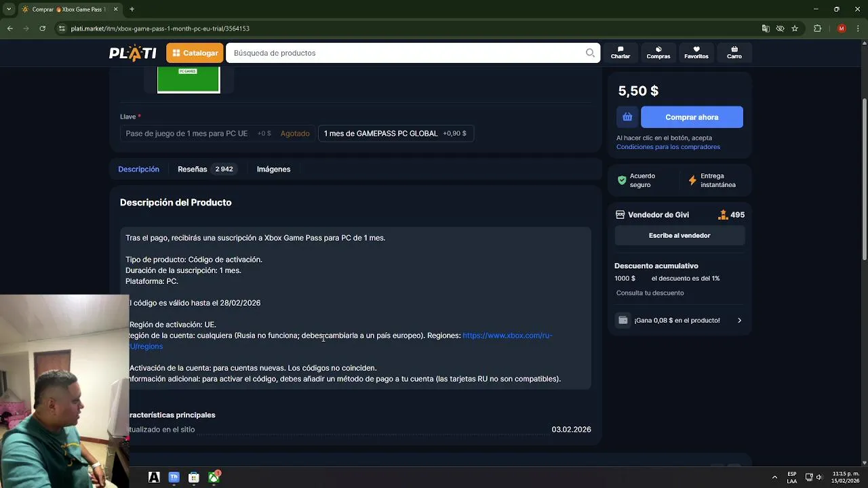Click the date 03.02.2026
Image resolution: width=868 pixels, height=488 pixels.
(x=571, y=430)
